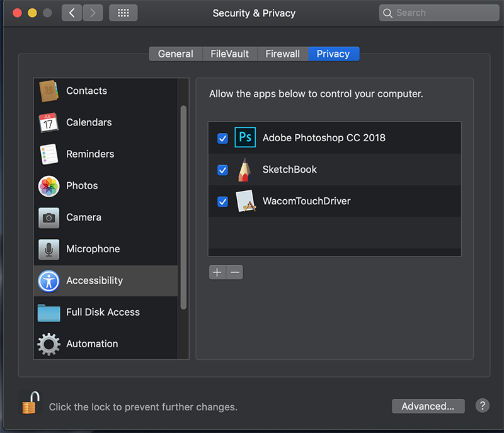Screen dimensions: 504x433
Task: Switch to the General tab
Action: click(x=176, y=54)
